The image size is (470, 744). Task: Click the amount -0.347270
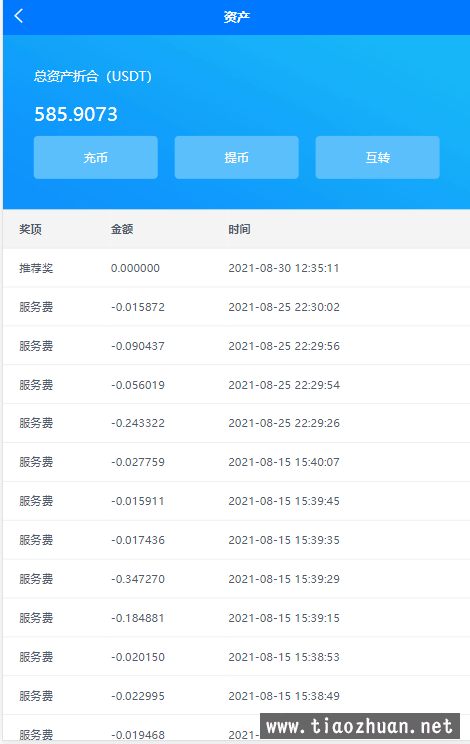[x=138, y=579]
